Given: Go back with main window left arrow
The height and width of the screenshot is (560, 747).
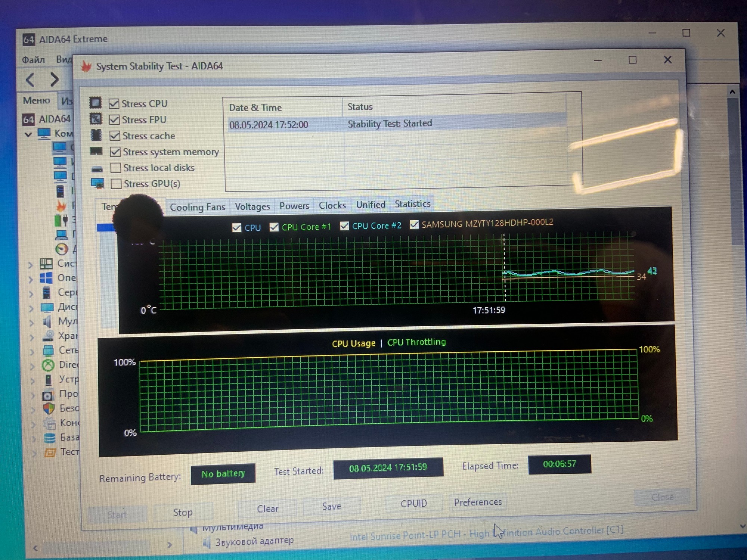Looking at the screenshot, I should point(30,79).
